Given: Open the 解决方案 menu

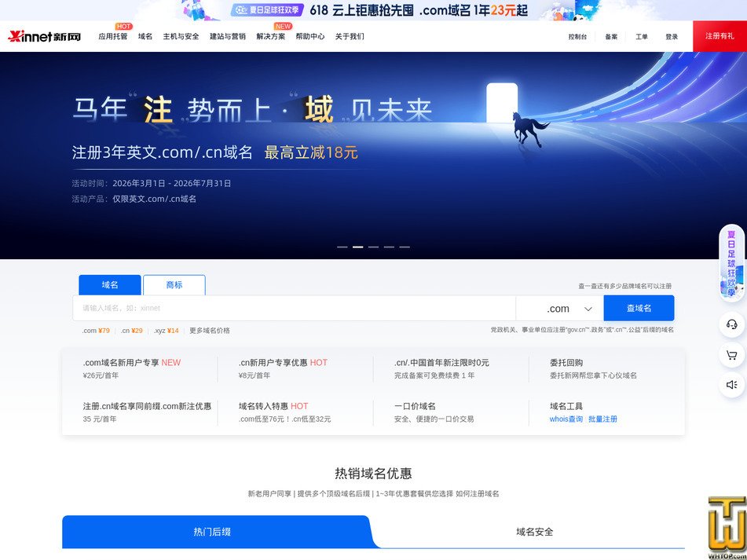Looking at the screenshot, I should click(270, 36).
